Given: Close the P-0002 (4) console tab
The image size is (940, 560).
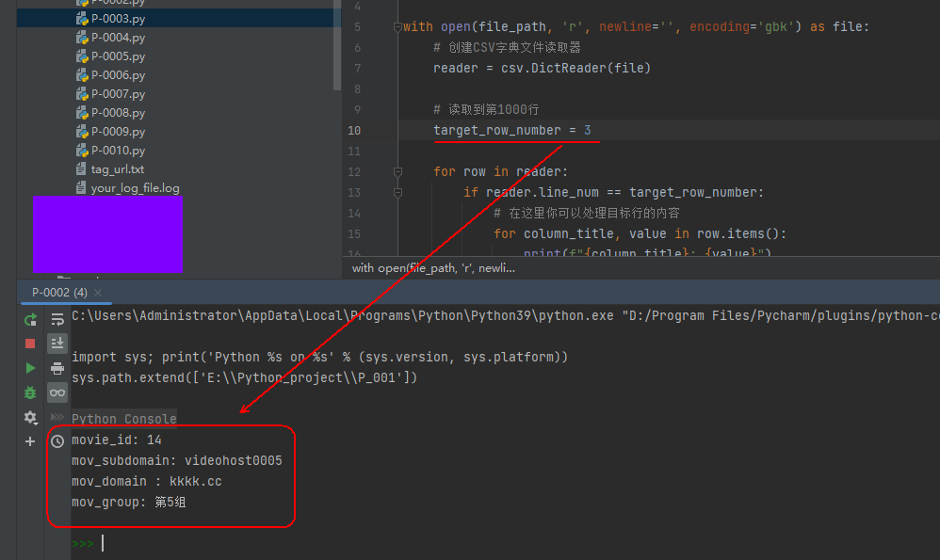Looking at the screenshot, I should [98, 293].
